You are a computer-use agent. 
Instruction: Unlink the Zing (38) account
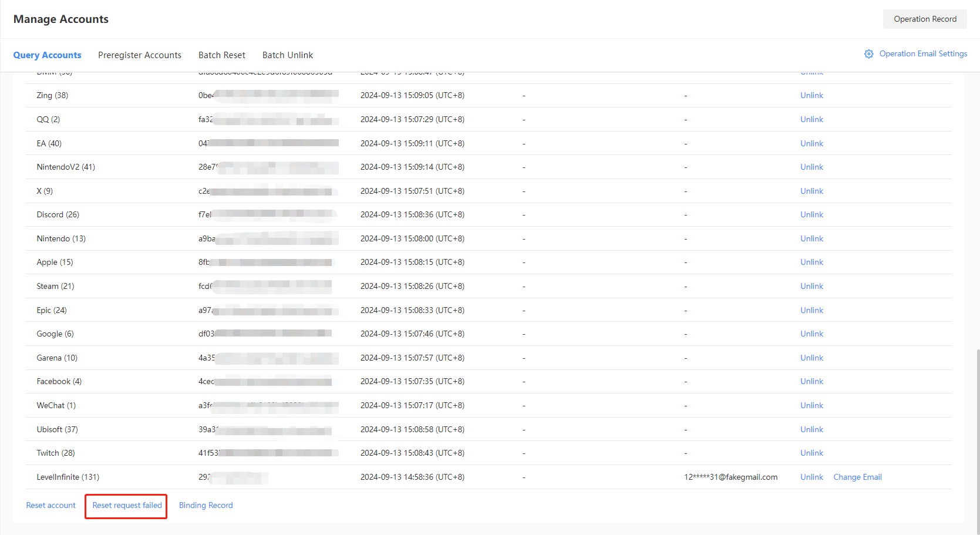click(811, 96)
